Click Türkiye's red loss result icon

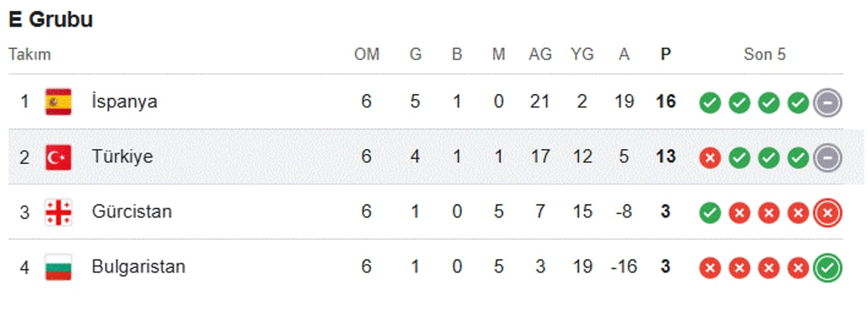710,158
